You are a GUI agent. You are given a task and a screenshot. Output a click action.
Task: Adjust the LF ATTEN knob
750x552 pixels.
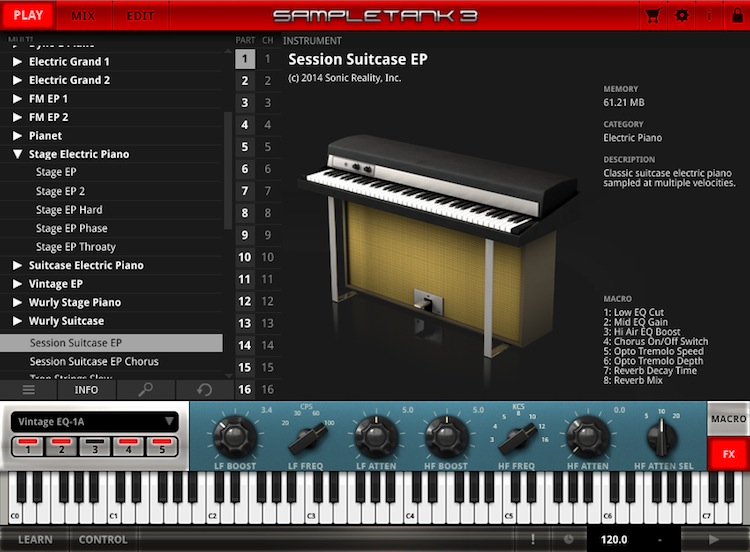[x=376, y=436]
